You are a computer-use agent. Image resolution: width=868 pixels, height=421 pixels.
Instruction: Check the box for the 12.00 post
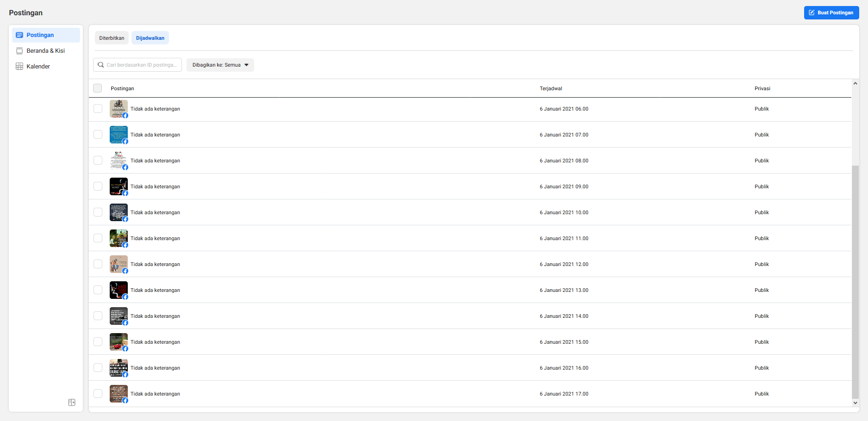[x=98, y=264]
